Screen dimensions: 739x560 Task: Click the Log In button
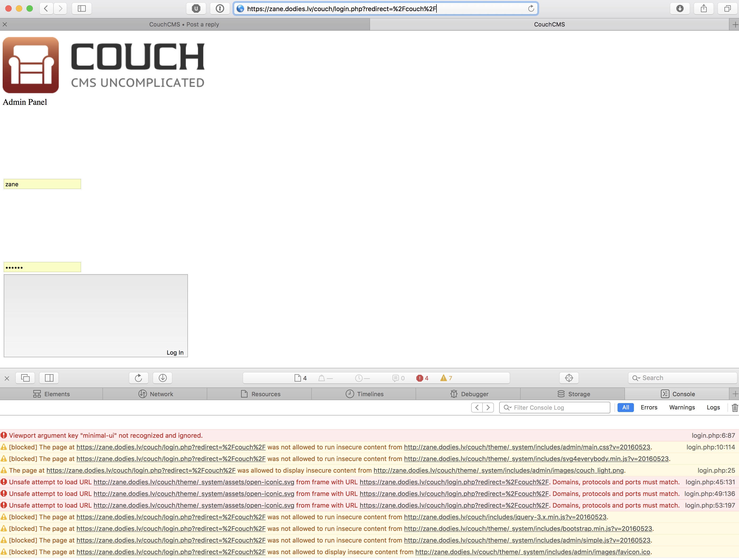click(x=96, y=316)
